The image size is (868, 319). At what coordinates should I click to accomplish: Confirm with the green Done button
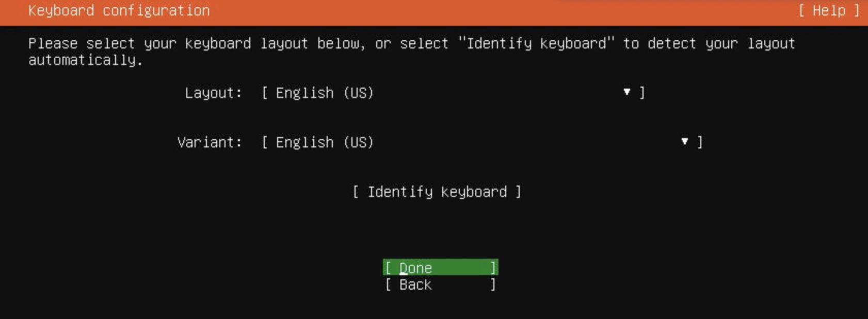coord(440,267)
